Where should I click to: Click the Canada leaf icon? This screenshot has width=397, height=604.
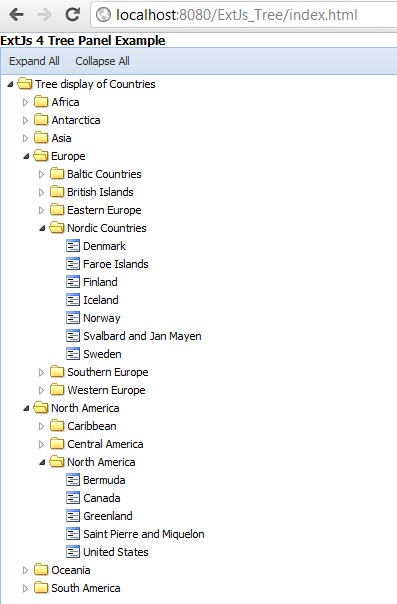pyautogui.click(x=73, y=498)
